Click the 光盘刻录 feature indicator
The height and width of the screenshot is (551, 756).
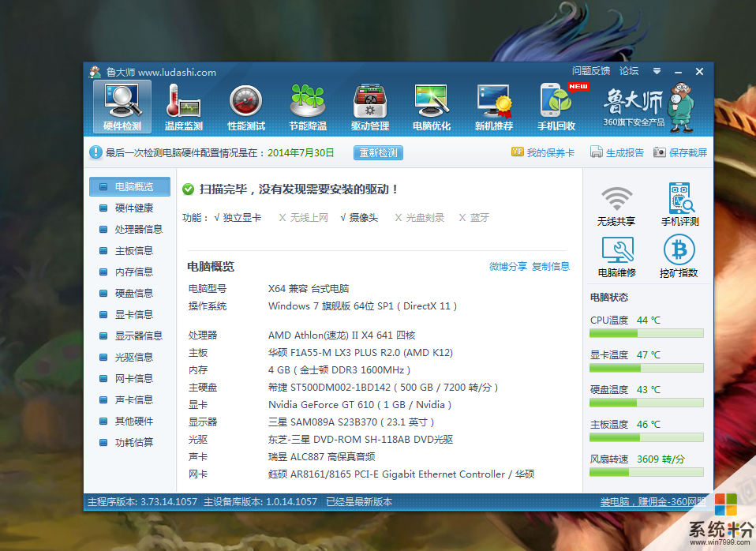pyautogui.click(x=420, y=218)
